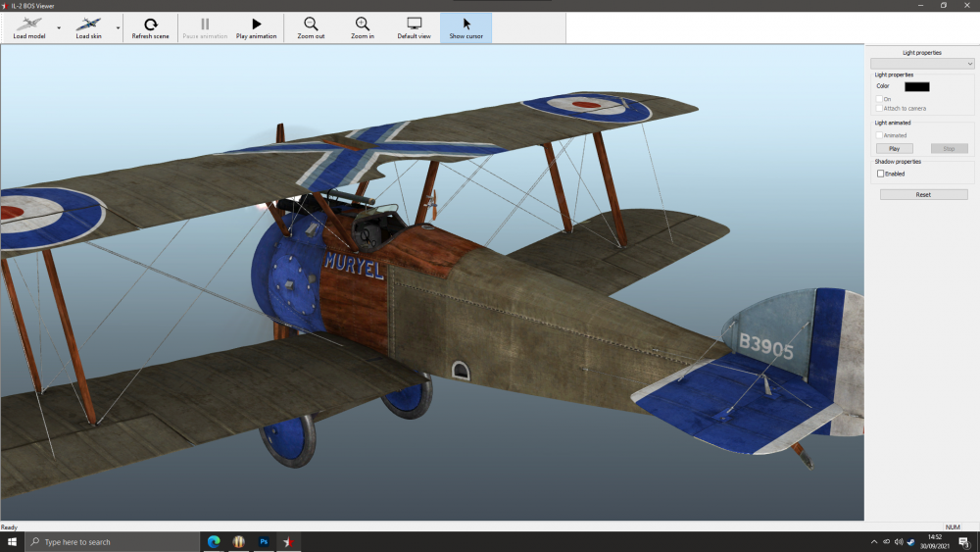
Task: Open the Light properties combo box
Action: (x=922, y=64)
